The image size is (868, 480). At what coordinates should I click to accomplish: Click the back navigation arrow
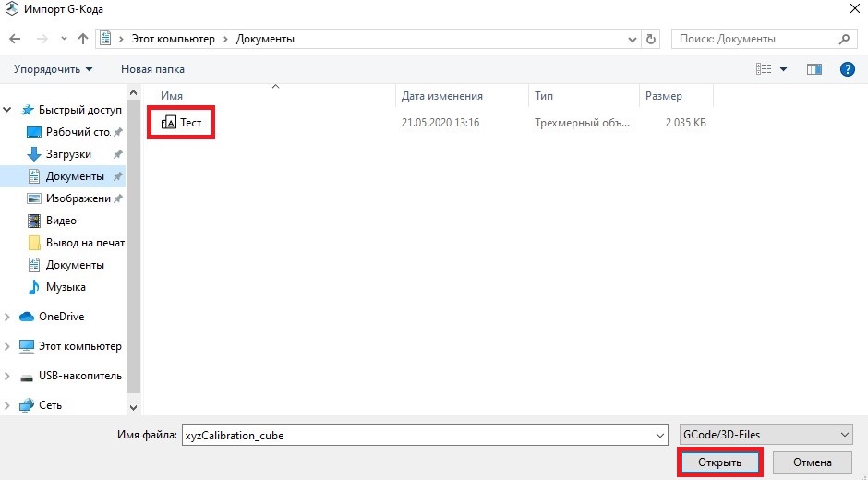click(15, 39)
